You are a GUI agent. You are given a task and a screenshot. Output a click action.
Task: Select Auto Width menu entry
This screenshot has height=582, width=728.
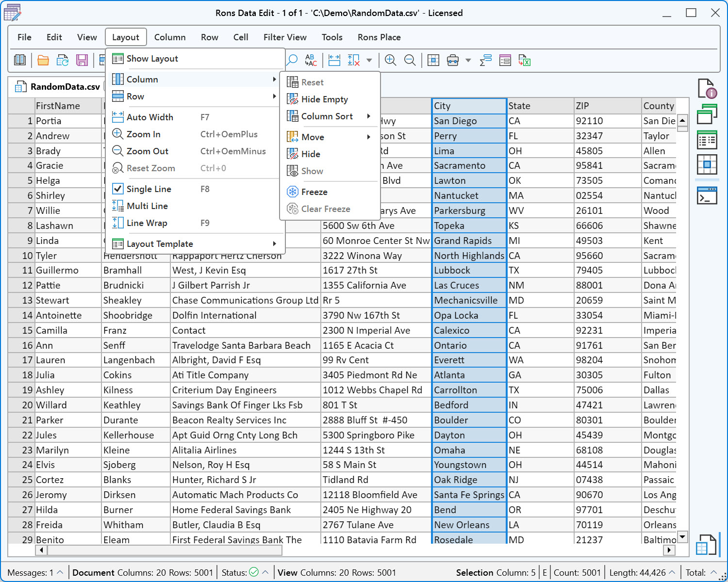[195, 117]
